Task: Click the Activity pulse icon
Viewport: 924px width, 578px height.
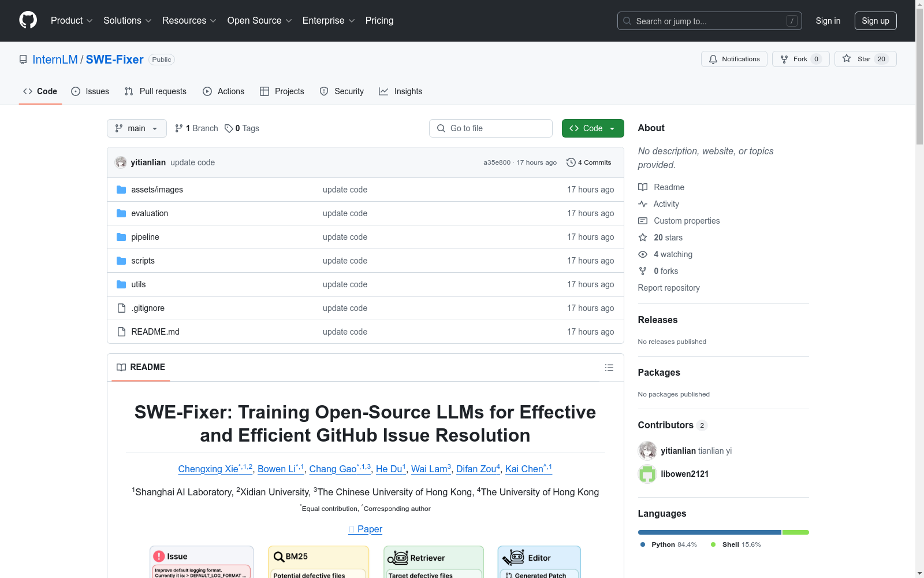Action: [643, 204]
